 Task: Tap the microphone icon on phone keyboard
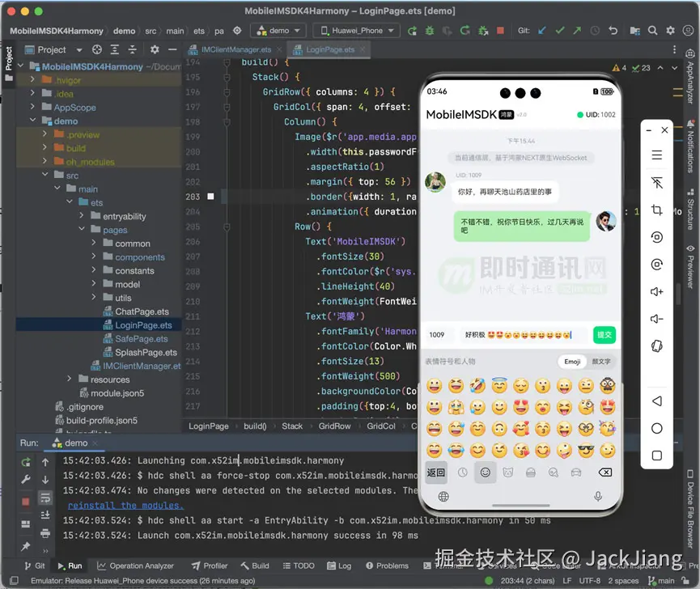click(x=598, y=496)
